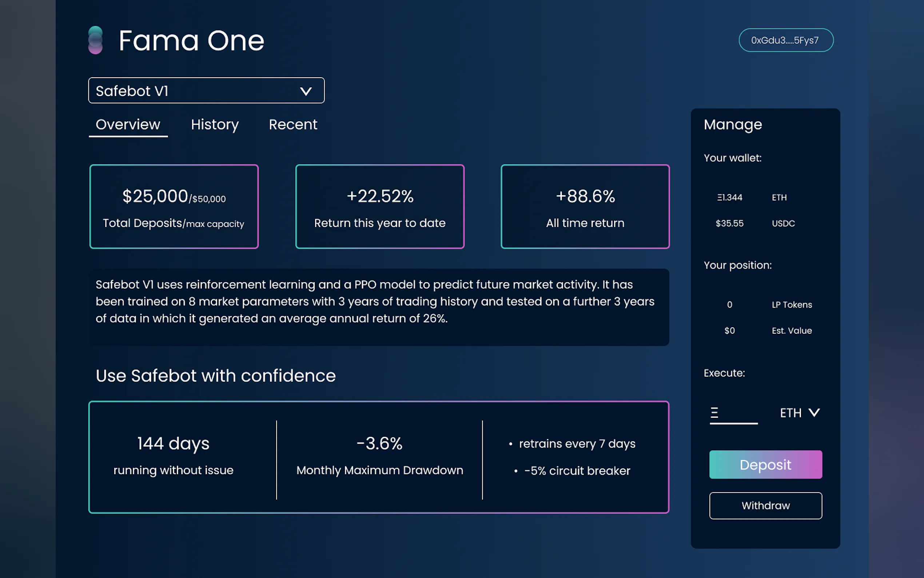The height and width of the screenshot is (578, 924).
Task: Click the All time return +88.6% card
Action: tap(585, 206)
